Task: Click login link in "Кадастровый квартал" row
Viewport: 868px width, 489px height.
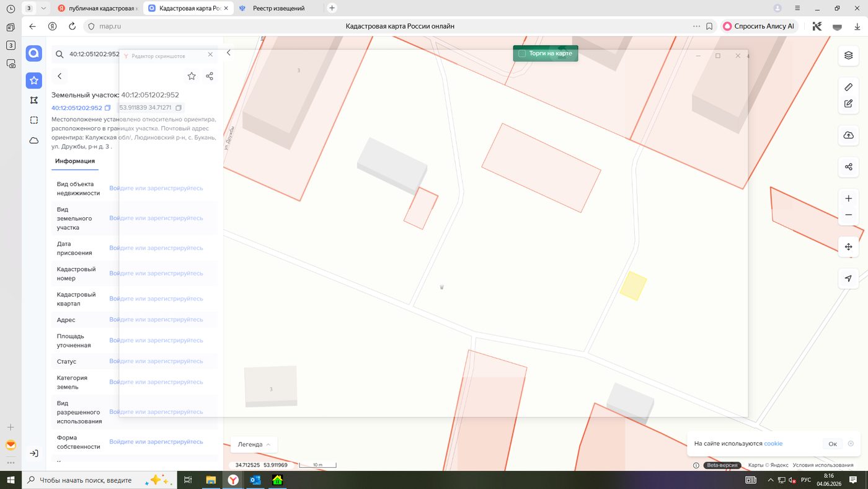Action: pos(156,298)
